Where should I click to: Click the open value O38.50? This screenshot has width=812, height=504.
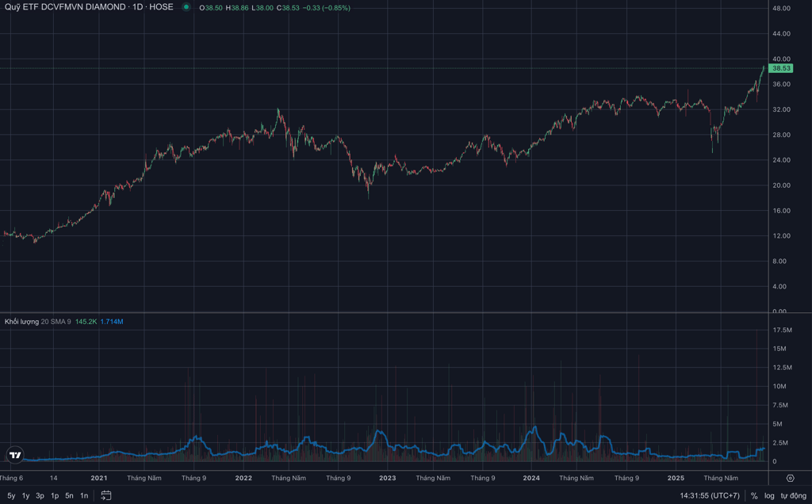click(211, 8)
